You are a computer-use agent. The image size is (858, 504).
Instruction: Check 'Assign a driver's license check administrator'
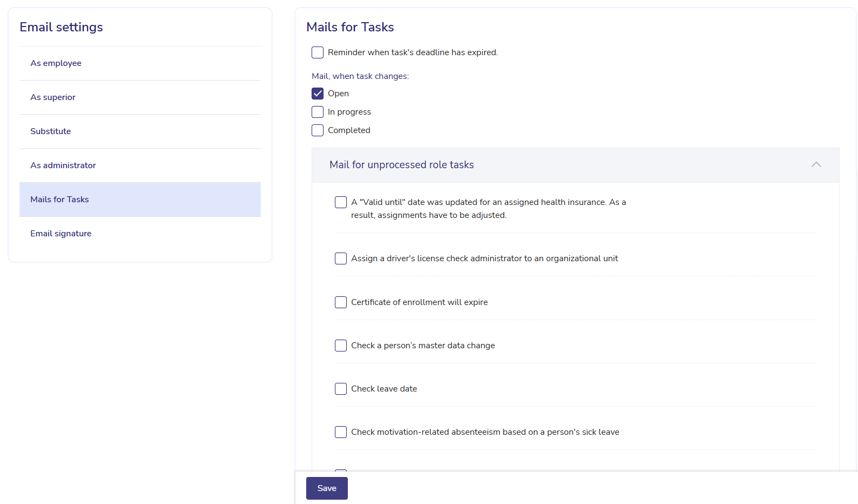pos(341,258)
